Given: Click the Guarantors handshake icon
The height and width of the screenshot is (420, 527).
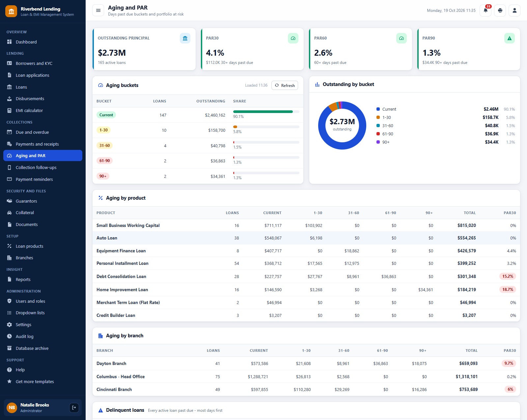Looking at the screenshot, I should 10,201.
